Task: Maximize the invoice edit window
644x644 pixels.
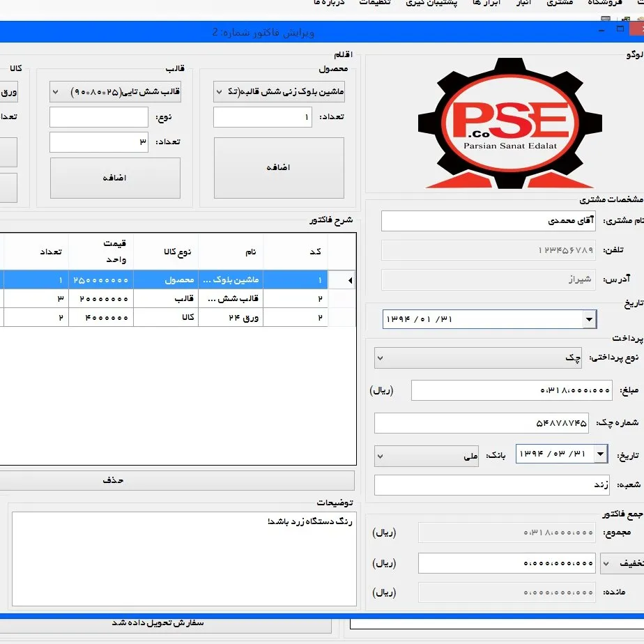Action: tap(620, 29)
